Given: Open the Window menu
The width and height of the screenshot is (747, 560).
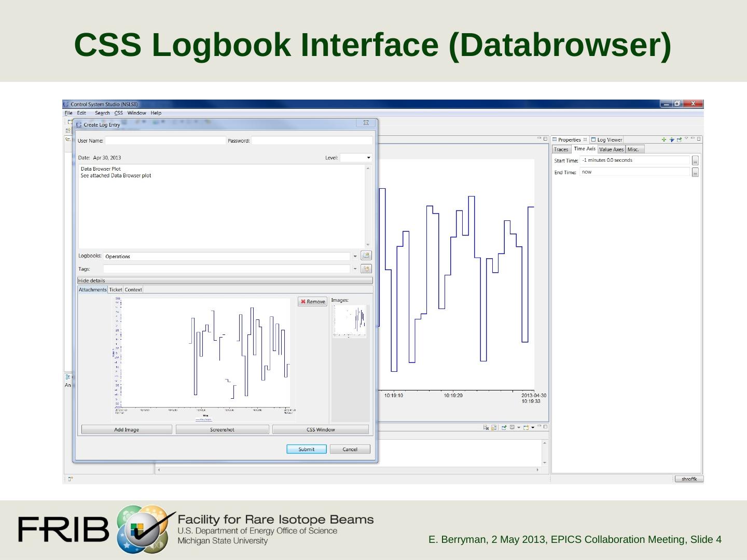Looking at the screenshot, I should pos(137,113).
